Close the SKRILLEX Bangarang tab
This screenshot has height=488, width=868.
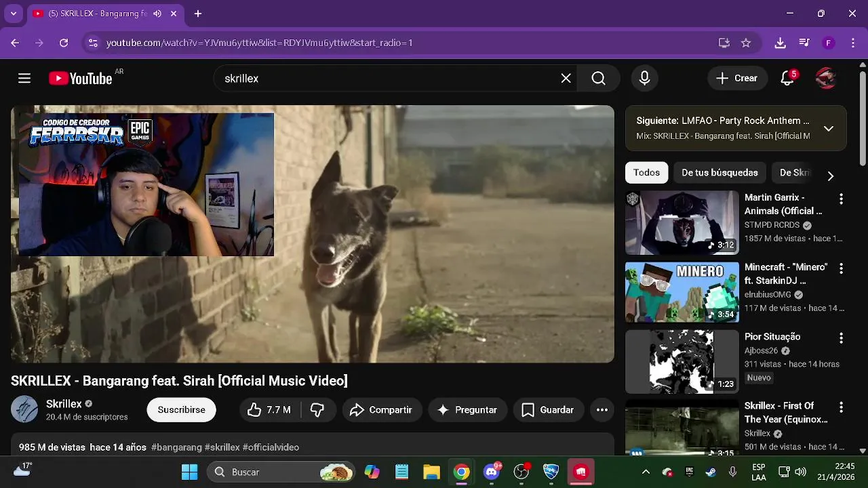coord(174,14)
